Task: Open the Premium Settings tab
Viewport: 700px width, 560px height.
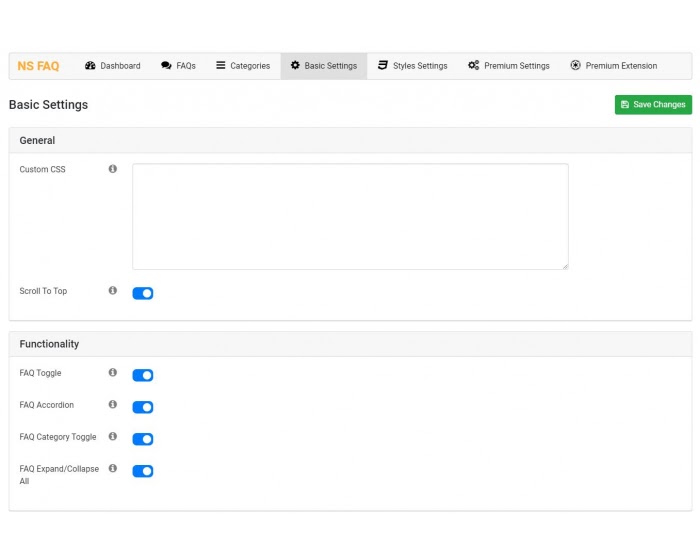Action: pos(508,66)
